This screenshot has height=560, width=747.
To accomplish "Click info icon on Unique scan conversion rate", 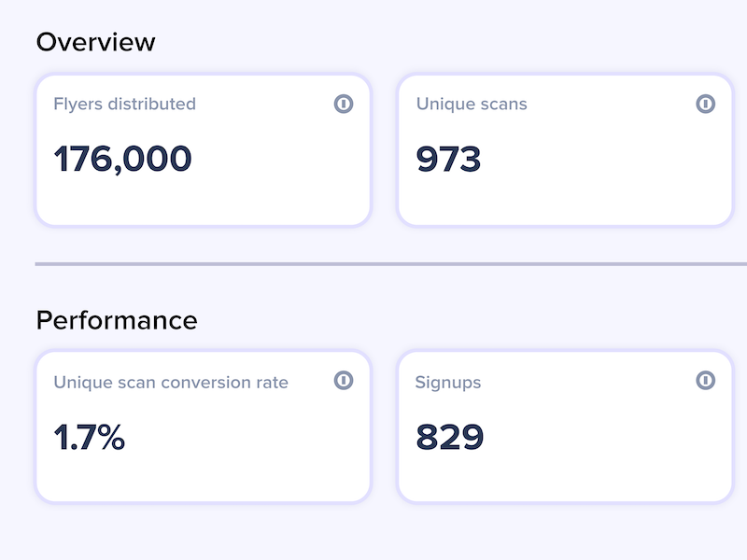I will point(343,381).
